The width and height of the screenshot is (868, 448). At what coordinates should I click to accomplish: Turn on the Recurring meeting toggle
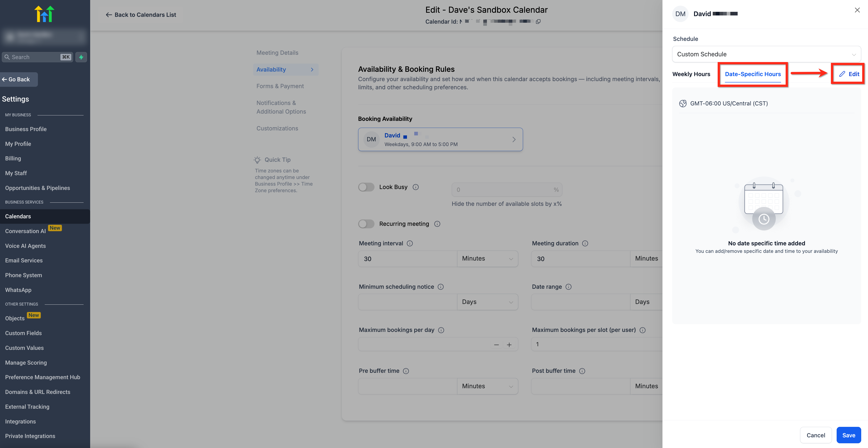click(x=366, y=224)
